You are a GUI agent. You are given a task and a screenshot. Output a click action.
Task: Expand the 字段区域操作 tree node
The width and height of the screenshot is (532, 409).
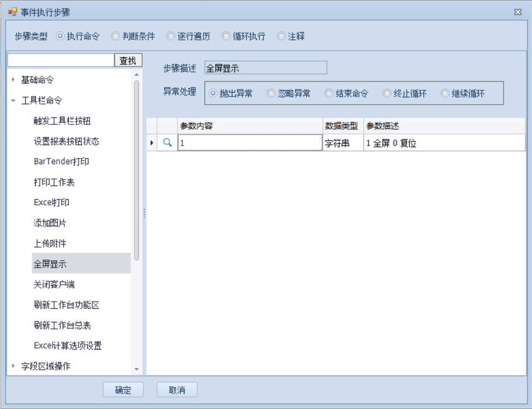(x=13, y=366)
